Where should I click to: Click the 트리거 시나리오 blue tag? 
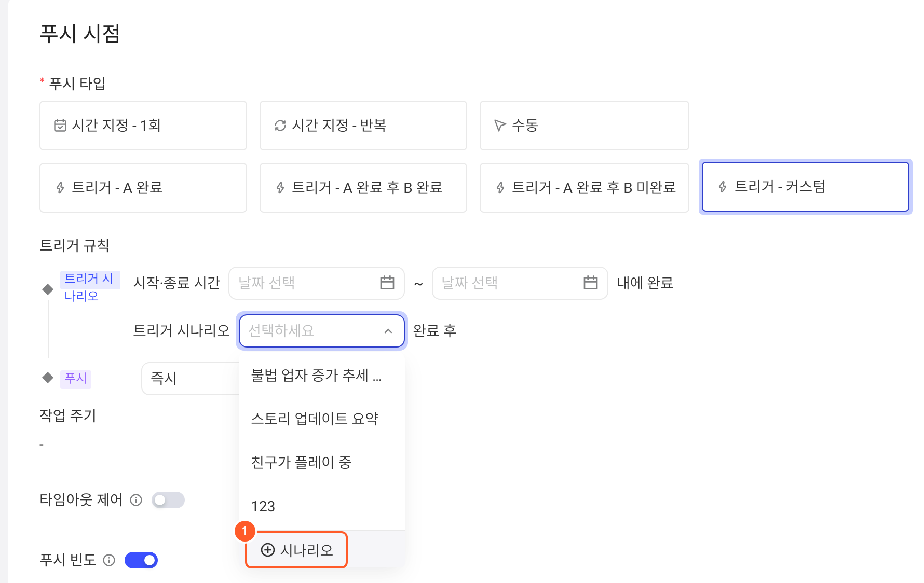pos(89,287)
